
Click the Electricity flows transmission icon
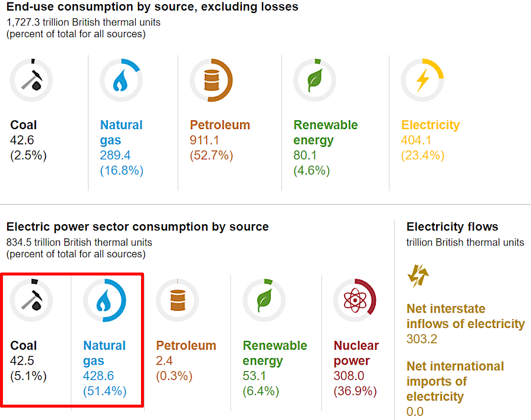pyautogui.click(x=418, y=275)
